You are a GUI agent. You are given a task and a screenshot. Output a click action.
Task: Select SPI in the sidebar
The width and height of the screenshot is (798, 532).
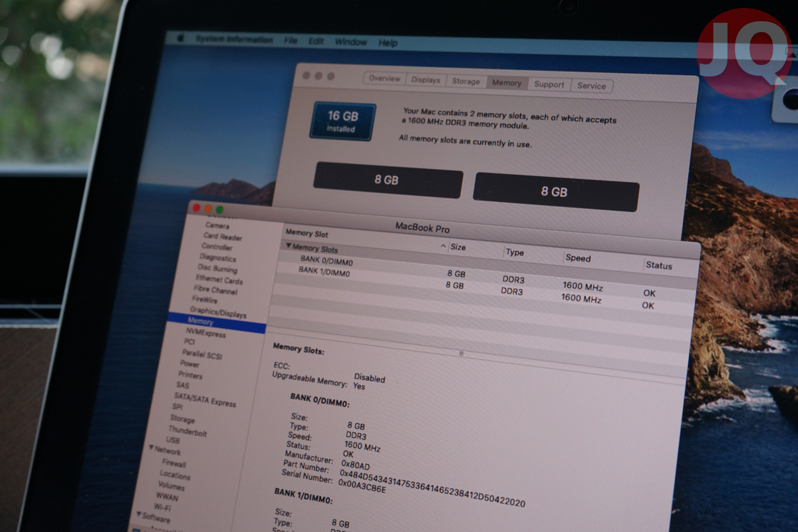click(177, 406)
